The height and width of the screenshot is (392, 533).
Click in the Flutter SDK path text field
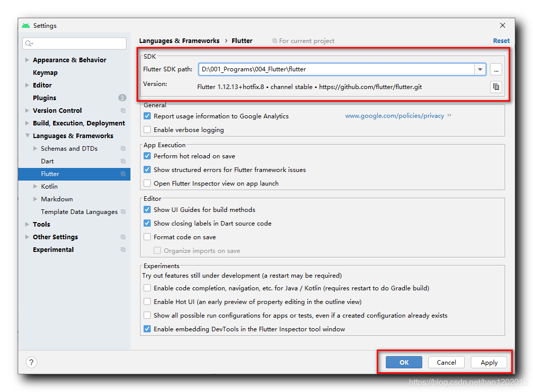(336, 69)
